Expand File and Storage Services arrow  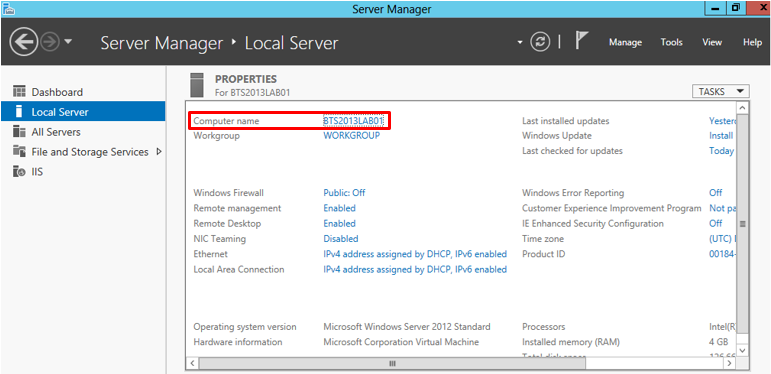[x=158, y=152]
